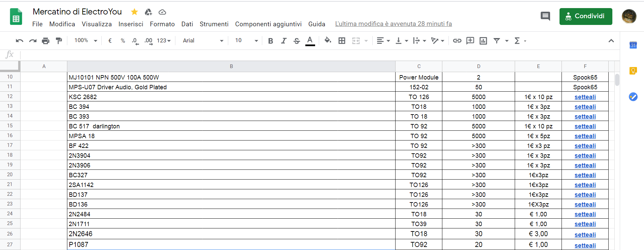The image size is (644, 250).
Task: Open the Arial font dropdown
Action: (x=203, y=41)
